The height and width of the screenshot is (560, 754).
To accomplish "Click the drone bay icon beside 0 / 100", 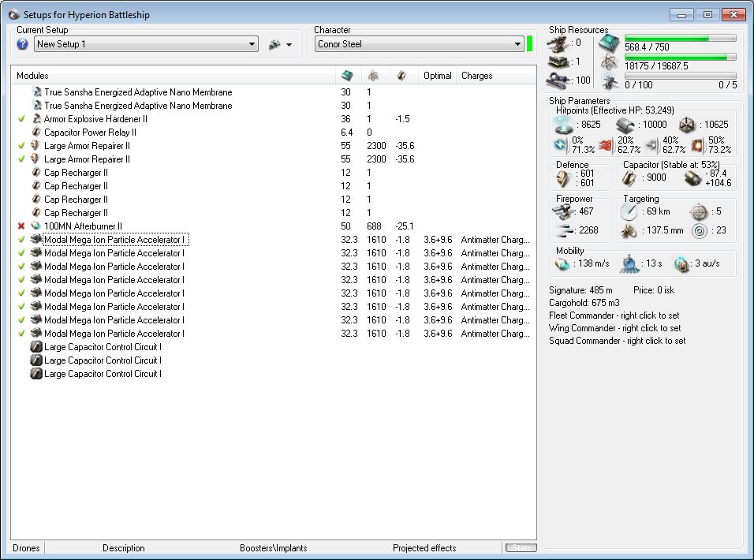I will point(610,80).
